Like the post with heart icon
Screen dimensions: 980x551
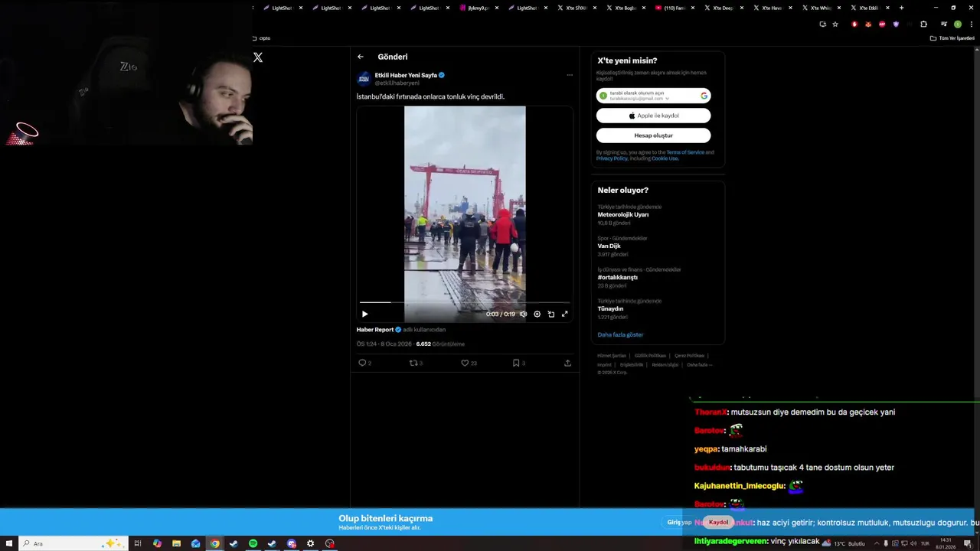[465, 363]
